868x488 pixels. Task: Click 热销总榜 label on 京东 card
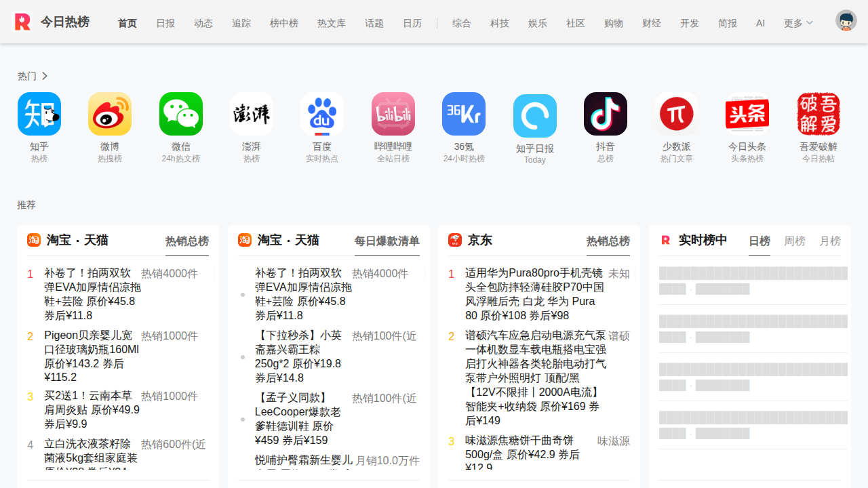(x=608, y=241)
